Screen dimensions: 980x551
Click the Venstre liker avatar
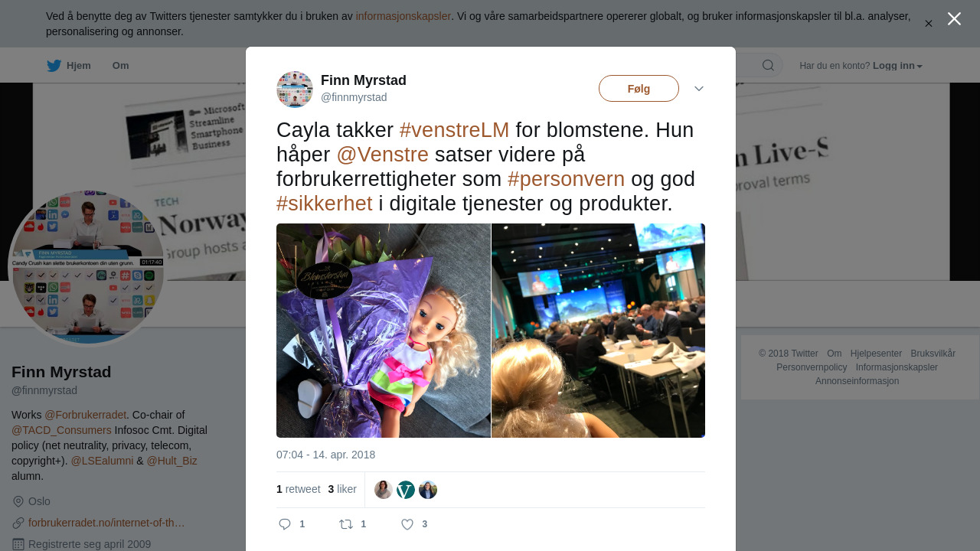(406, 490)
